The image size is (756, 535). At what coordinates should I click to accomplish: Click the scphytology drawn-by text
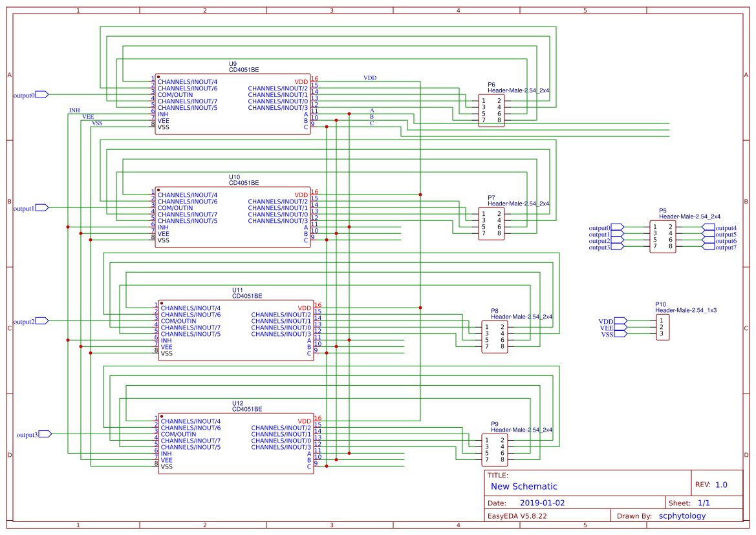tap(682, 516)
